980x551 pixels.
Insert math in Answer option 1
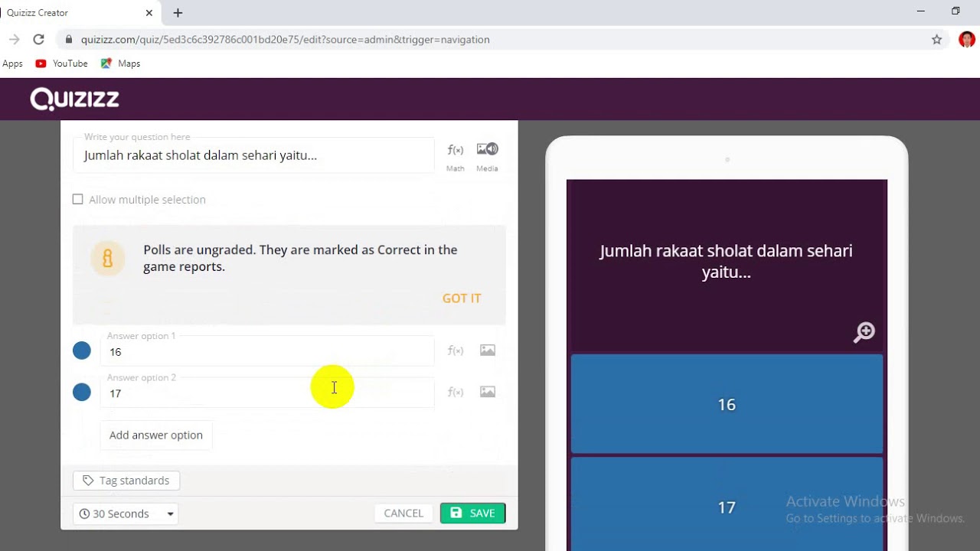[x=456, y=350]
